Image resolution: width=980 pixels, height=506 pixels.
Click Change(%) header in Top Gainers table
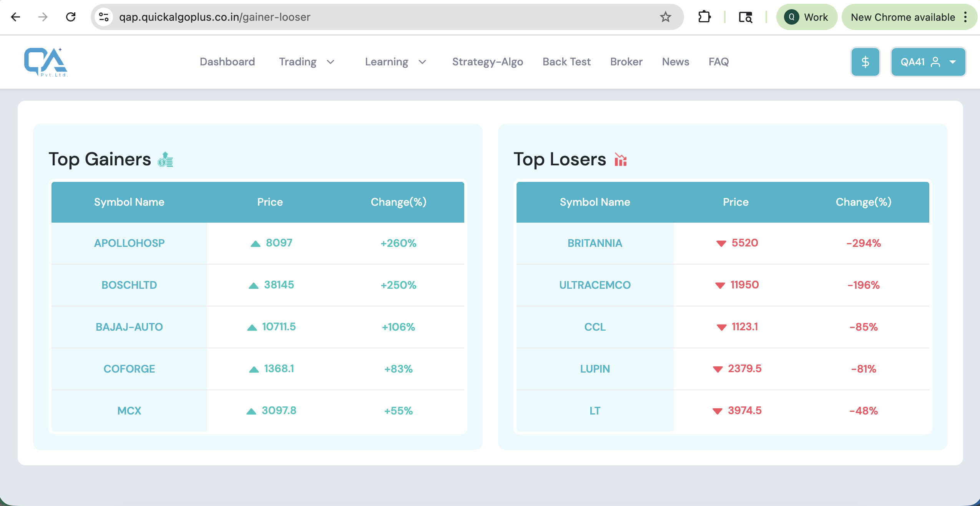tap(399, 202)
